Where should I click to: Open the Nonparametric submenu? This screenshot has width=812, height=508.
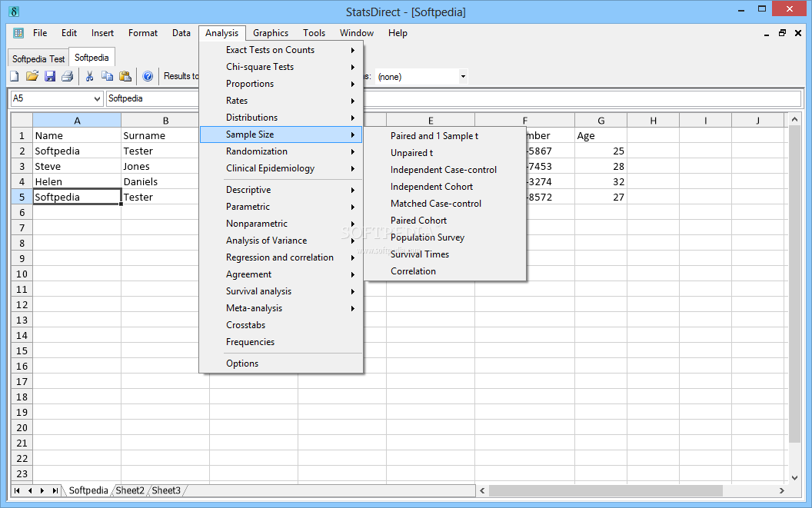click(281, 224)
